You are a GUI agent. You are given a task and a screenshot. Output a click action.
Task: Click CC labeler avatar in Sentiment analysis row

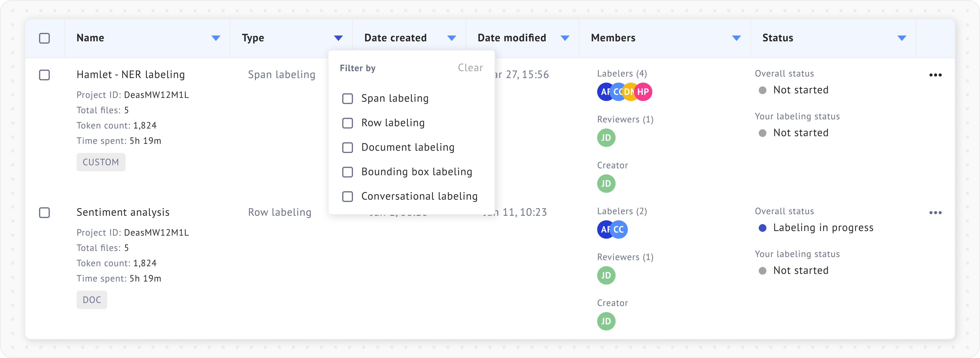[x=619, y=229]
